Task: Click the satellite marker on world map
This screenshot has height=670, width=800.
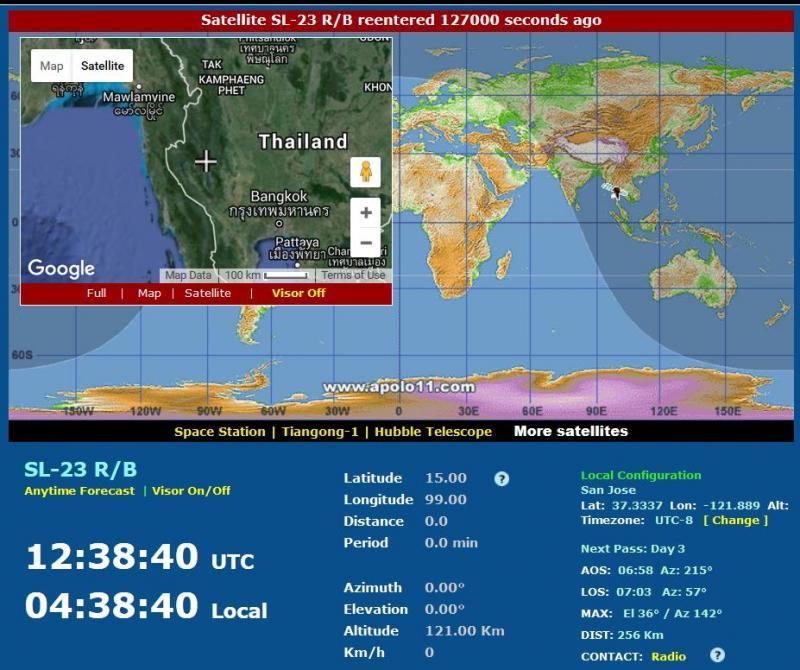Action: pyautogui.click(x=615, y=191)
